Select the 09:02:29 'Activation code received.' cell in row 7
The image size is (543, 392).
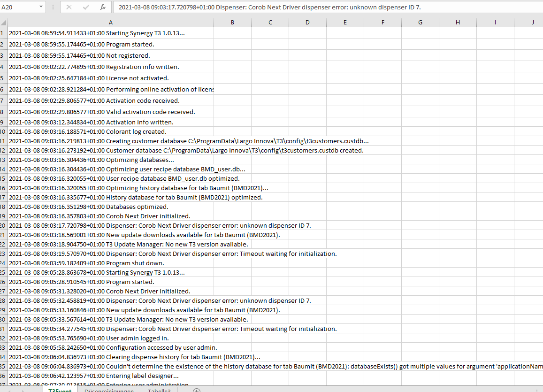point(111,100)
